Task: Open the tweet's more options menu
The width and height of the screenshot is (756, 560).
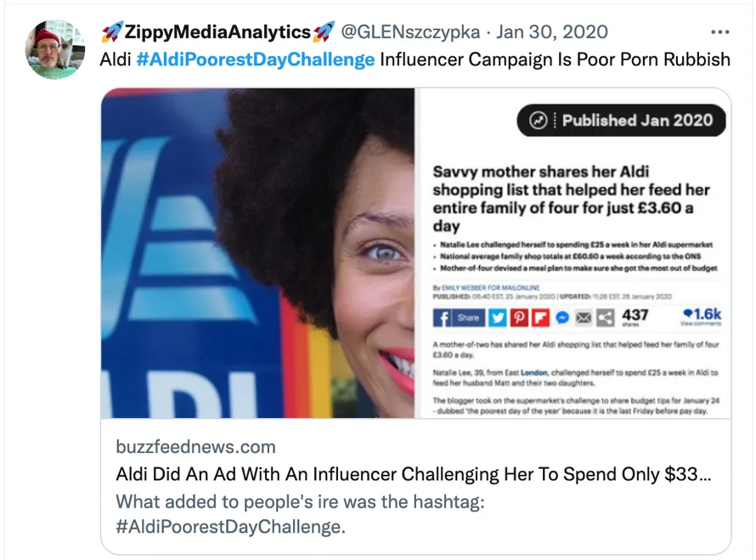Action: [x=719, y=32]
